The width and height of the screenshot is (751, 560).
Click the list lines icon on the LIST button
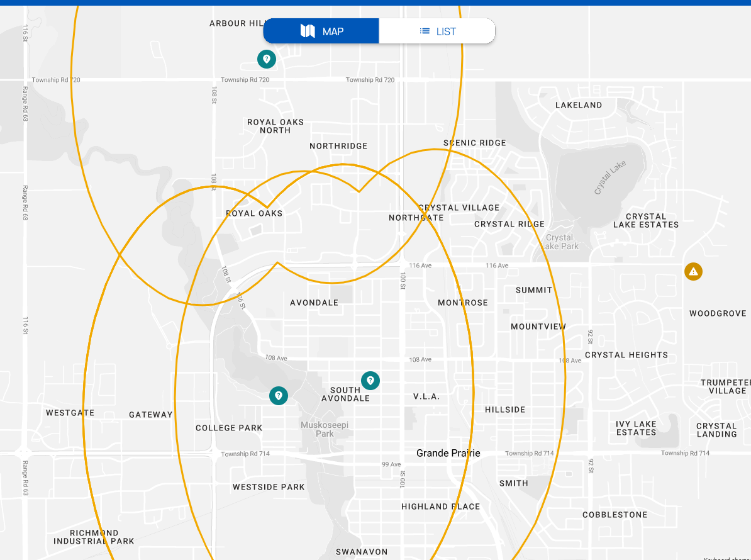tap(425, 30)
